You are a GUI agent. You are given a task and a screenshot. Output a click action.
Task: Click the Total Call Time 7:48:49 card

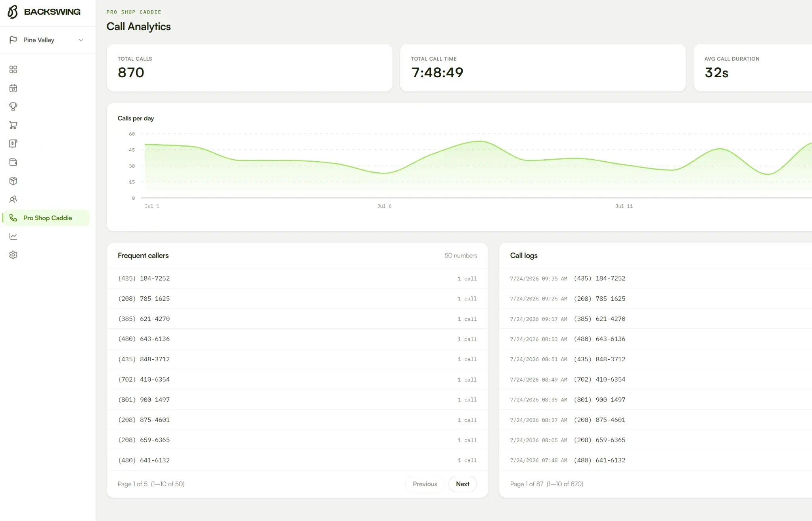(x=543, y=68)
